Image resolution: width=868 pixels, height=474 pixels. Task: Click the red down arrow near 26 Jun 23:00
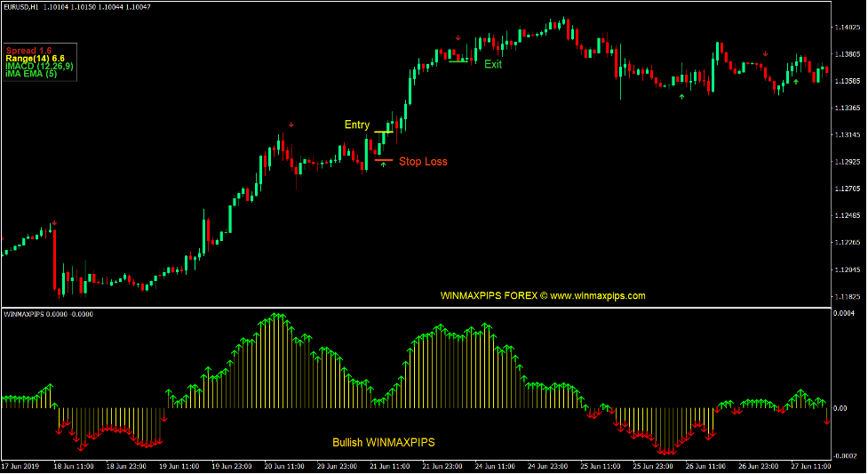point(766,53)
